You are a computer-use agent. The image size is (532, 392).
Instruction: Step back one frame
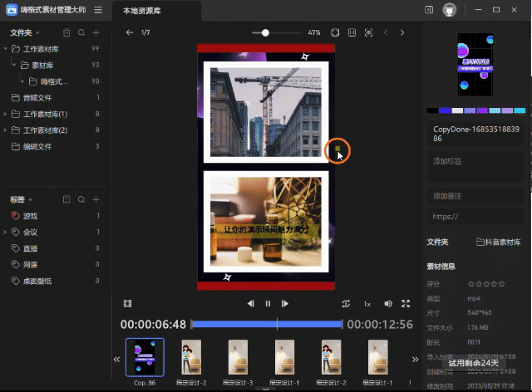[251, 303]
